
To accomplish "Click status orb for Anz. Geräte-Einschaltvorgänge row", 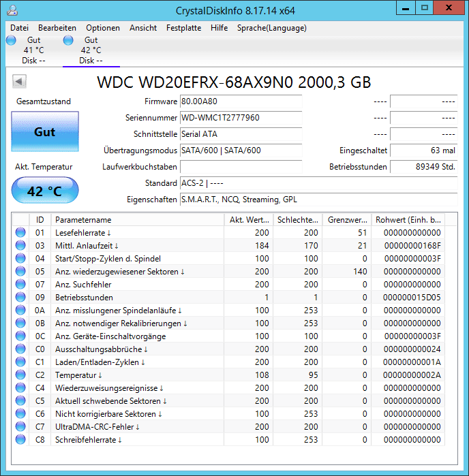I will (20, 336).
